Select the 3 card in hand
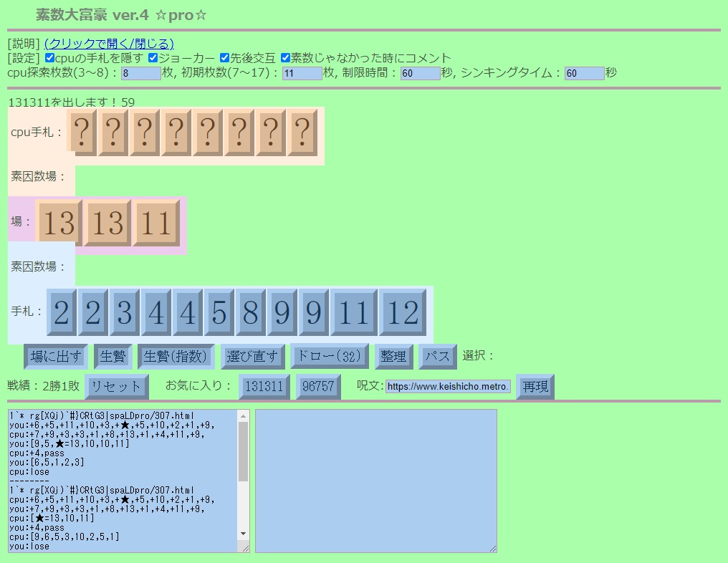This screenshot has width=728, height=563. click(125, 312)
